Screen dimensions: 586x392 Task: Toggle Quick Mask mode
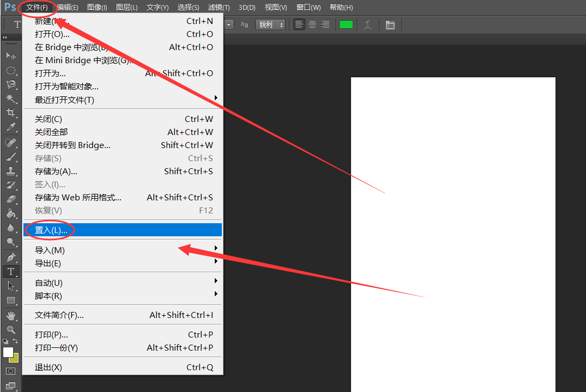(x=11, y=371)
